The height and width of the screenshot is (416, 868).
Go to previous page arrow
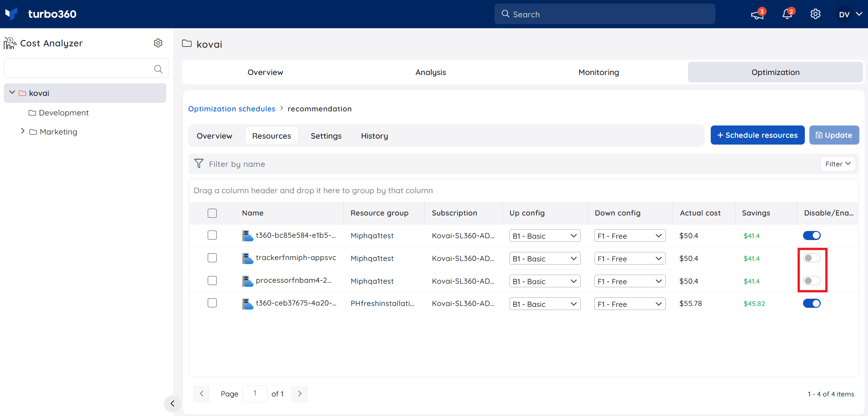(202, 394)
